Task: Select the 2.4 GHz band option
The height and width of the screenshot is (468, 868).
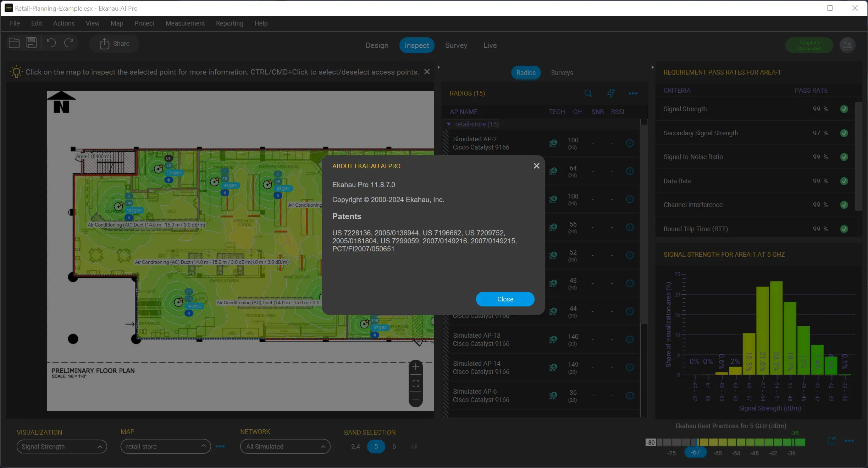Action: point(355,447)
